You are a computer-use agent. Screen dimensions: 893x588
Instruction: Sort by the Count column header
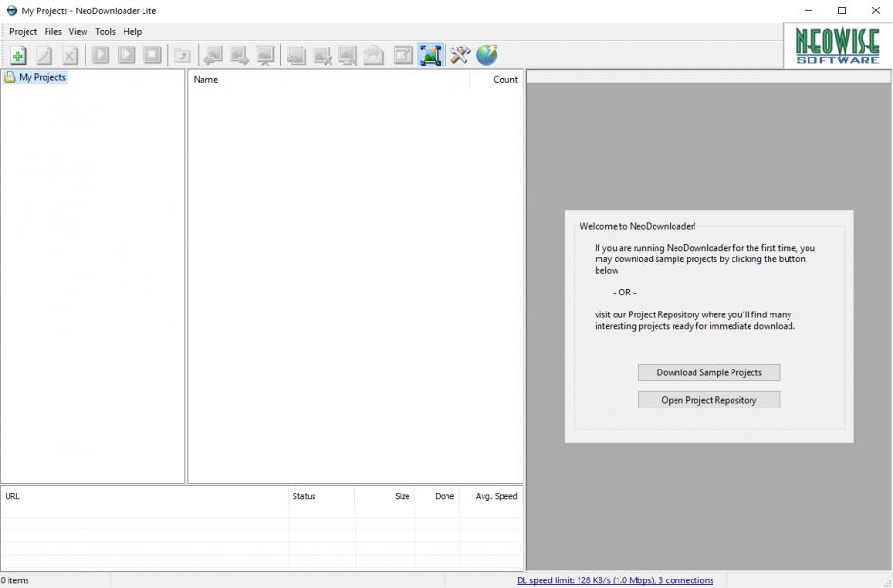pos(496,79)
